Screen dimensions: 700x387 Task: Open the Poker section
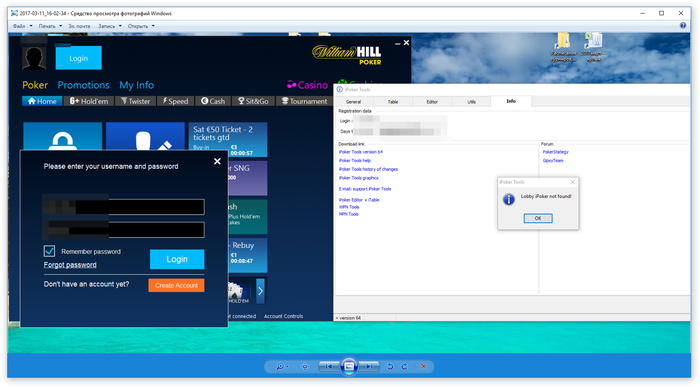click(35, 85)
